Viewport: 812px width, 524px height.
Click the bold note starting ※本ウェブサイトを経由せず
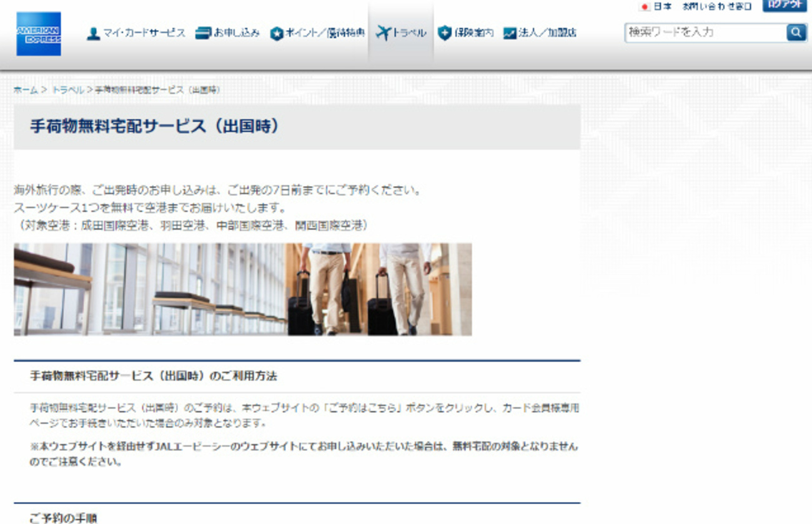click(304, 455)
